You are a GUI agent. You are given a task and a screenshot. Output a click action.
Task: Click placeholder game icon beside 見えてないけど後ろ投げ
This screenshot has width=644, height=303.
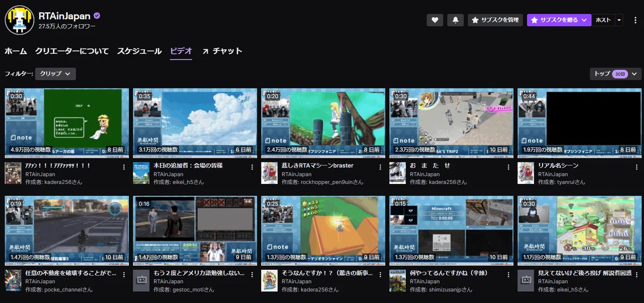[526, 280]
